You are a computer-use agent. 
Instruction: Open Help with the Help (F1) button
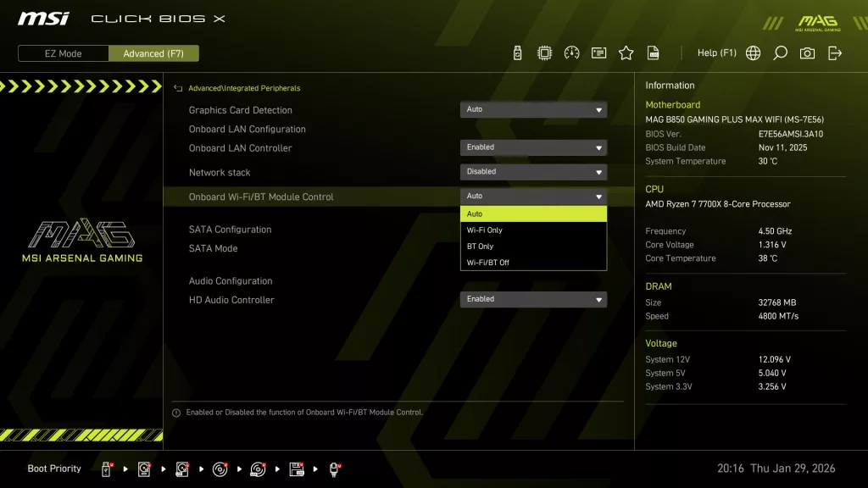716,52
